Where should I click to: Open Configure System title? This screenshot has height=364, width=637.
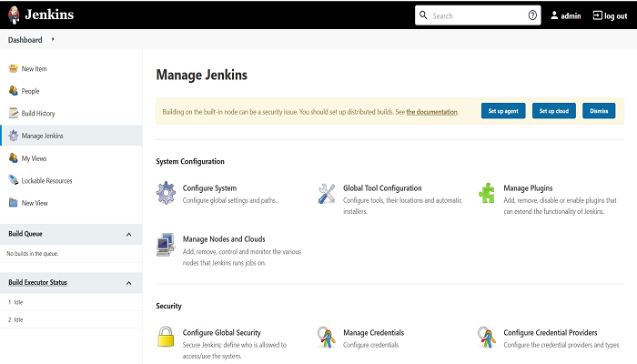coord(209,188)
